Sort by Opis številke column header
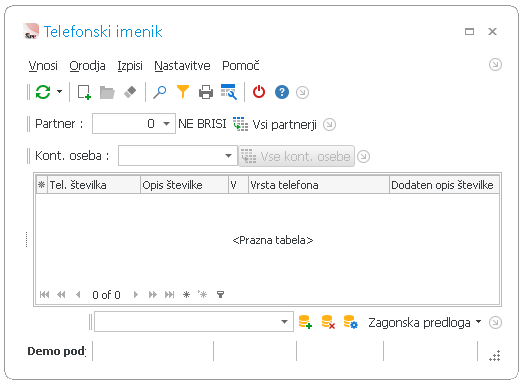 [184, 185]
